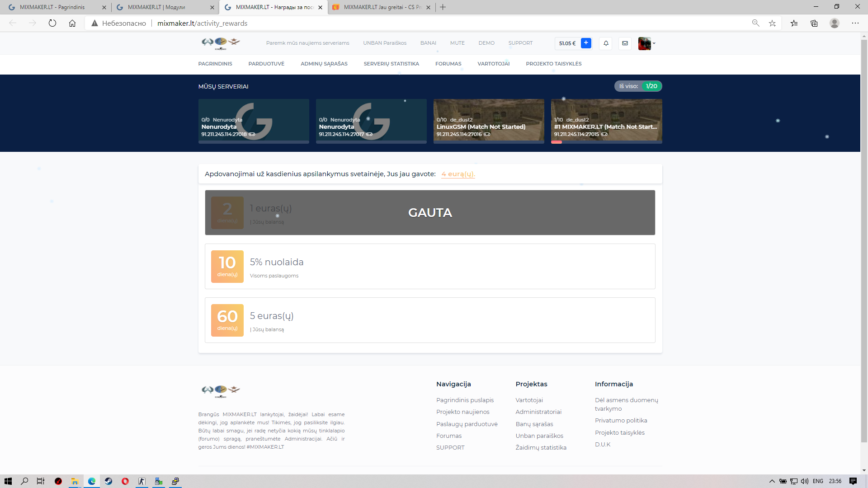Open the favorites list icon

pos(794,23)
